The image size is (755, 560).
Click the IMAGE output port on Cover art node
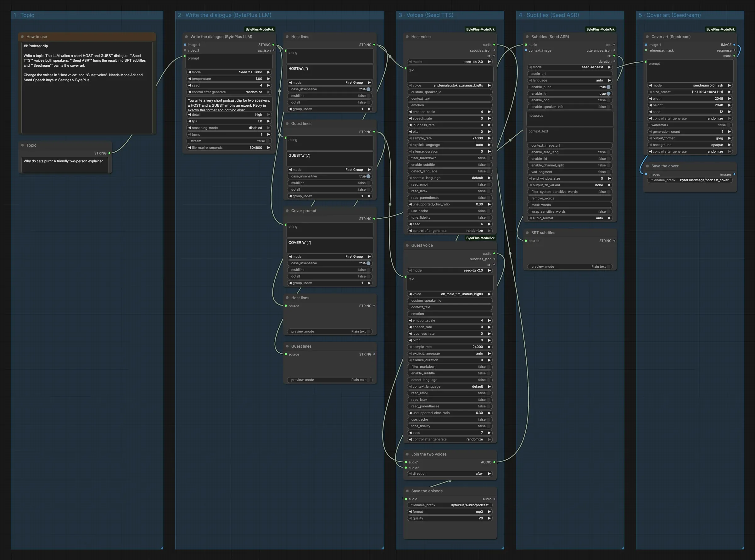click(734, 45)
